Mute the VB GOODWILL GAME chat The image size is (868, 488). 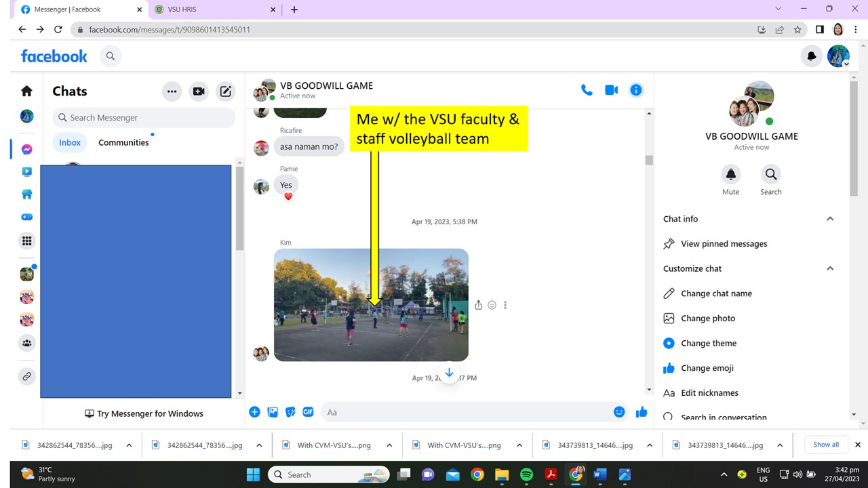point(730,175)
